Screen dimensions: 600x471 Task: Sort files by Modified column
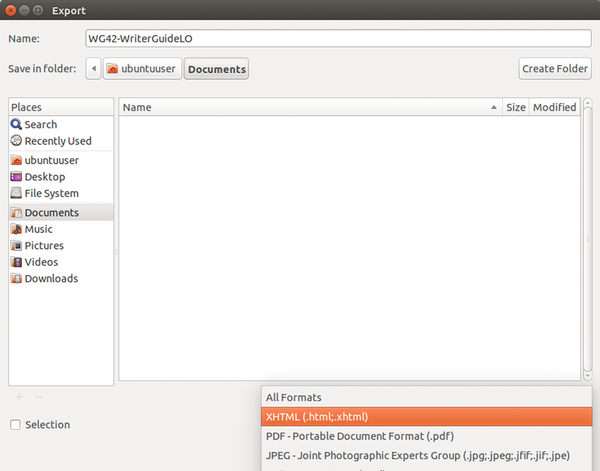[554, 107]
